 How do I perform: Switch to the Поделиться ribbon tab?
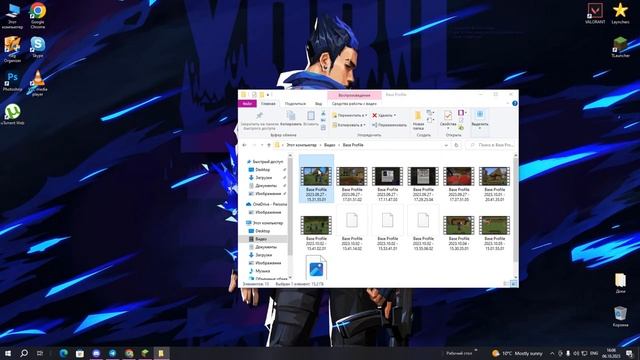pyautogui.click(x=295, y=104)
